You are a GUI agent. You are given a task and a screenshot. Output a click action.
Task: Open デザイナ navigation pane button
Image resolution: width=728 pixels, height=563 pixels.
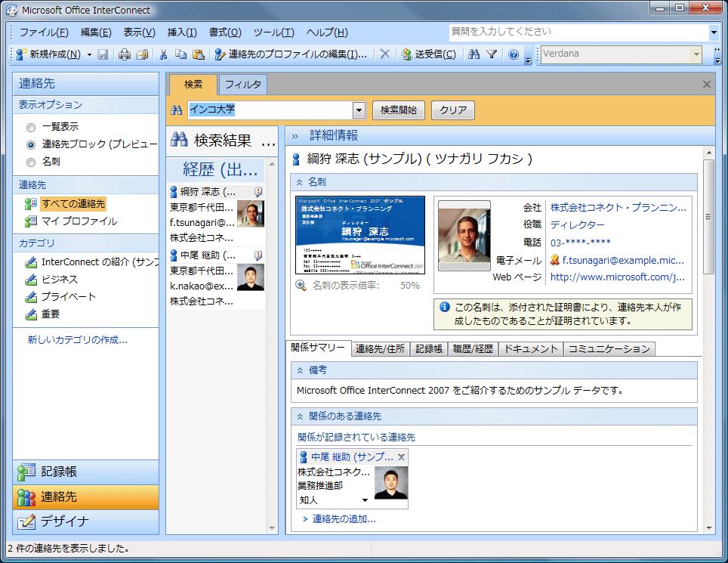(x=85, y=521)
